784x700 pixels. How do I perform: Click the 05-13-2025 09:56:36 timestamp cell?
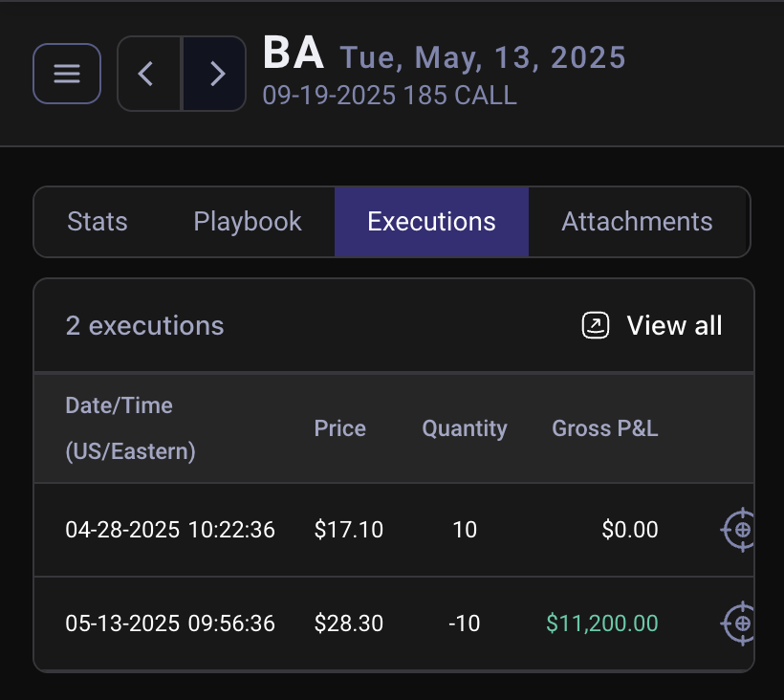coord(170,623)
